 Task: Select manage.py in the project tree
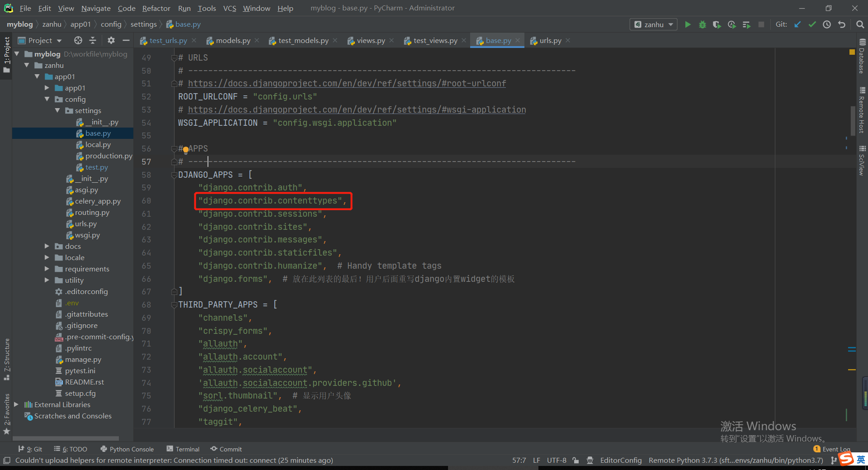pos(78,360)
